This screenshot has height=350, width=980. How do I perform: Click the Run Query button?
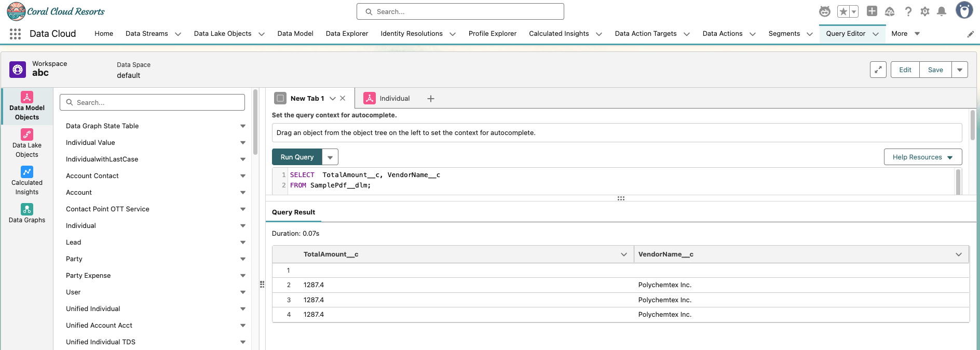[297, 157]
